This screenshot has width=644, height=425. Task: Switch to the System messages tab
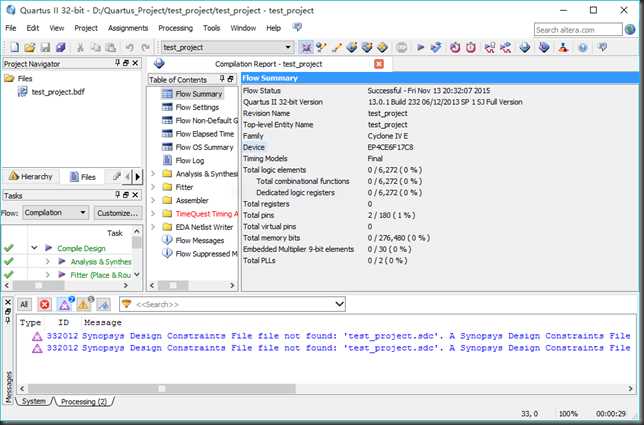click(x=34, y=401)
